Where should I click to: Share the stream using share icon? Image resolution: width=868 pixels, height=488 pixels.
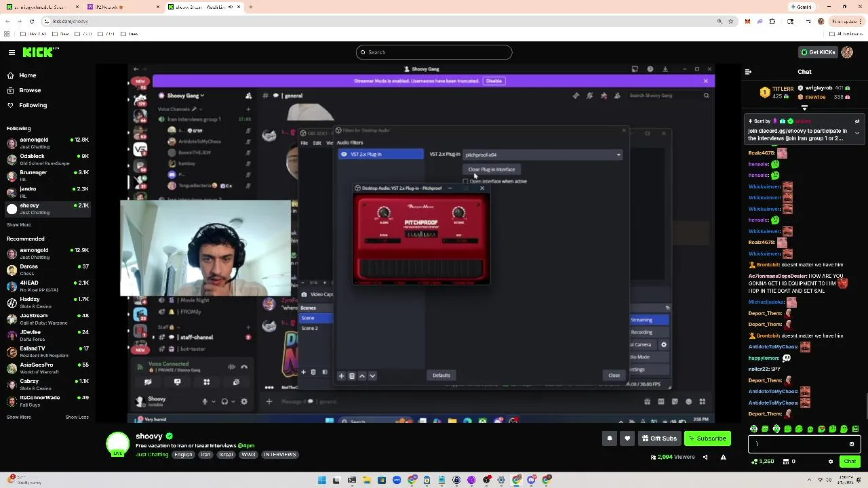pyautogui.click(x=705, y=457)
